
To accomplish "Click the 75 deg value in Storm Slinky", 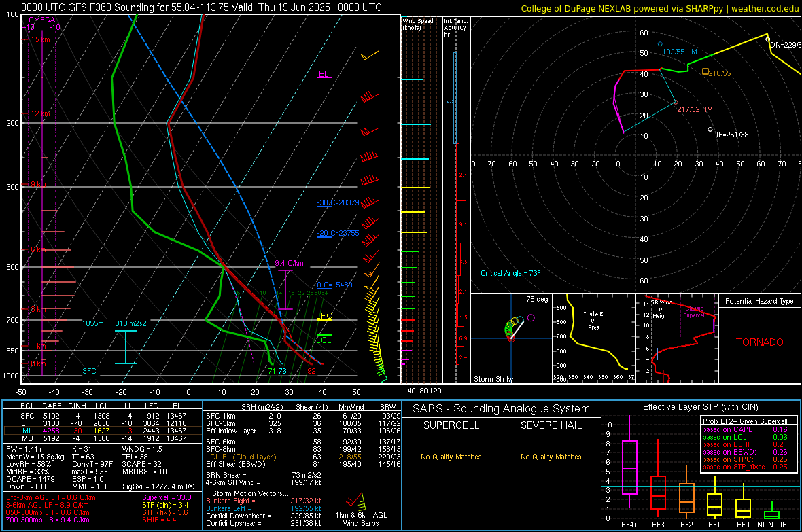I will [537, 299].
